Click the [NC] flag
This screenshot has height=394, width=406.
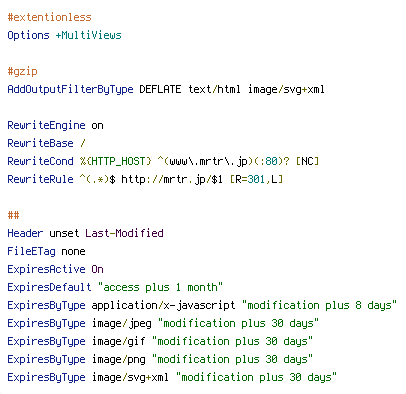(x=307, y=161)
